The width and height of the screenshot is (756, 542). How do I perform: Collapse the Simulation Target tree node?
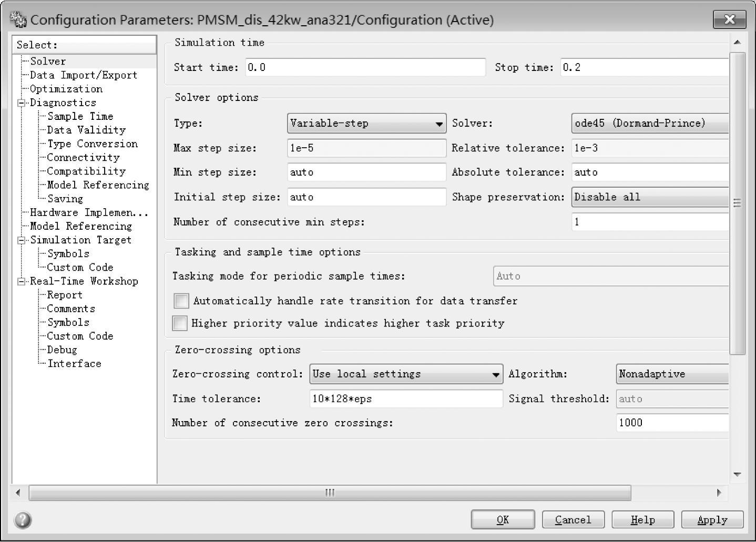22,240
